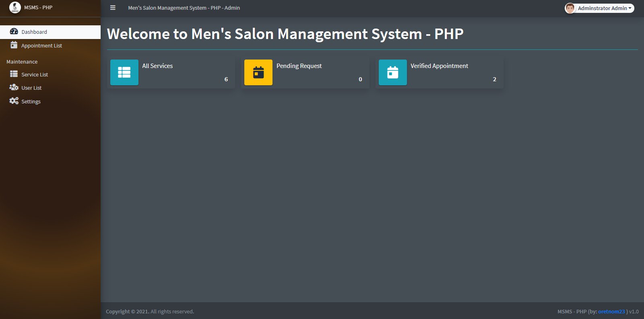Click the administrator avatar picture

point(570,8)
